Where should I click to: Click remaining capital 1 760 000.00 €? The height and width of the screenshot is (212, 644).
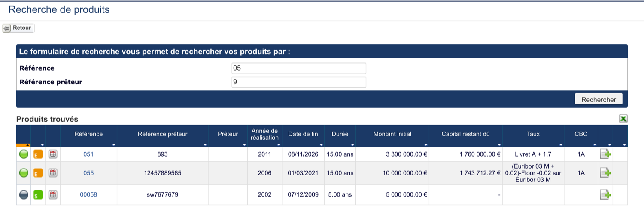(480, 154)
